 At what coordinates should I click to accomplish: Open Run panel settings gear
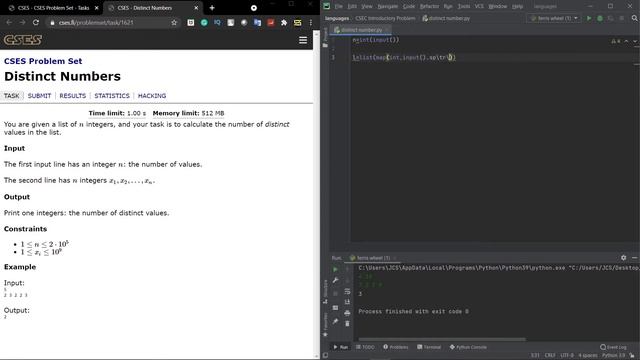click(x=623, y=258)
